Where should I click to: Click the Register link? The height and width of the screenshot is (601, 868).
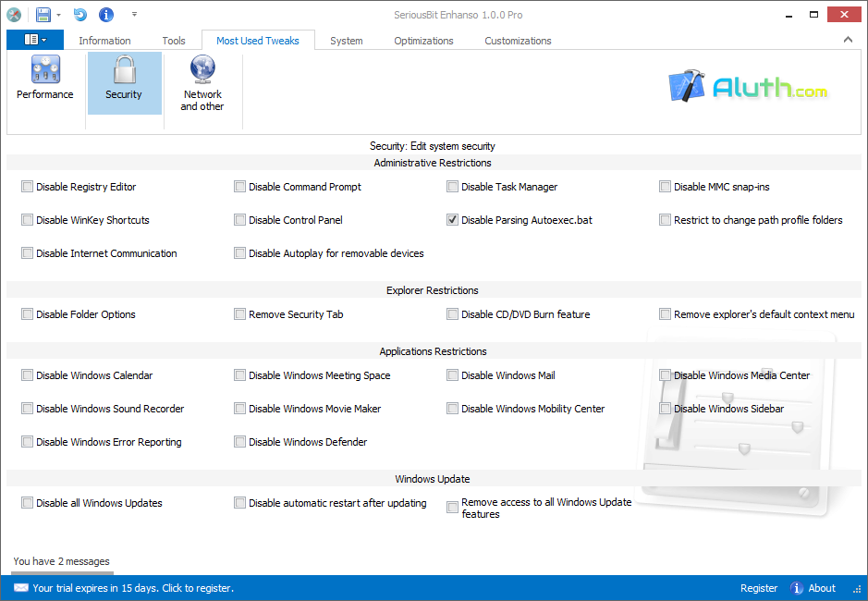click(x=758, y=588)
